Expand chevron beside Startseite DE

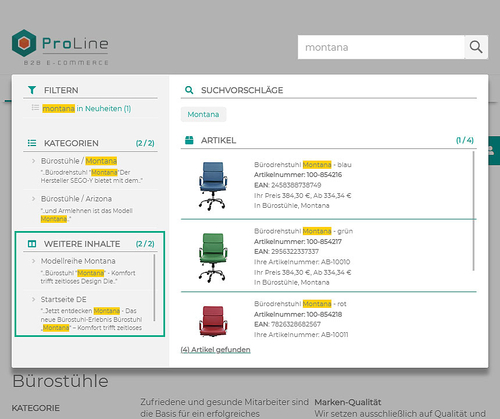point(33,299)
